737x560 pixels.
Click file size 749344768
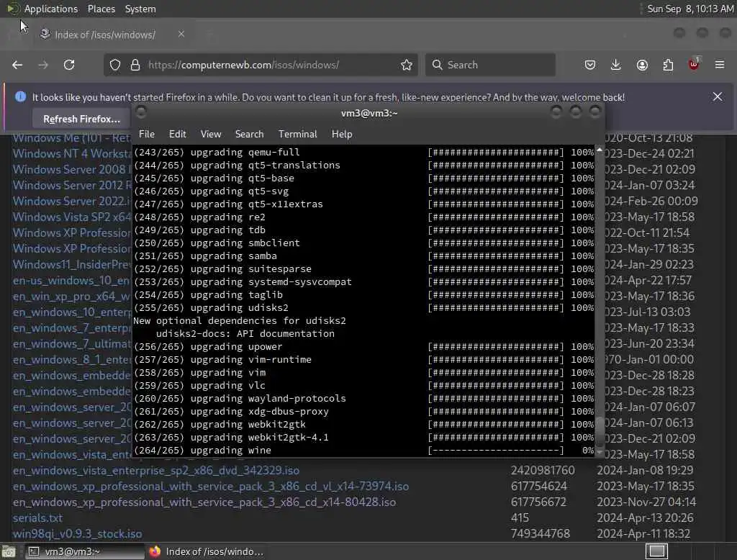point(541,533)
